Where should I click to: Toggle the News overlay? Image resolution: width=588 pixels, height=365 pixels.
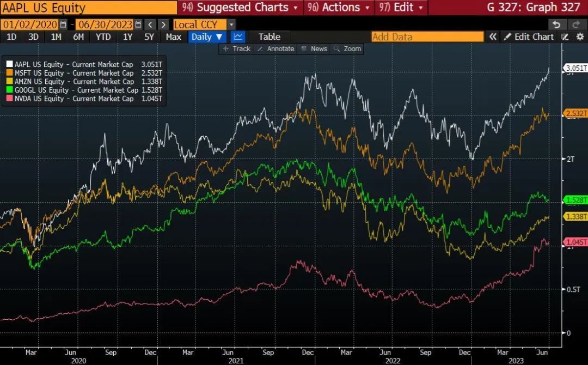pos(314,48)
